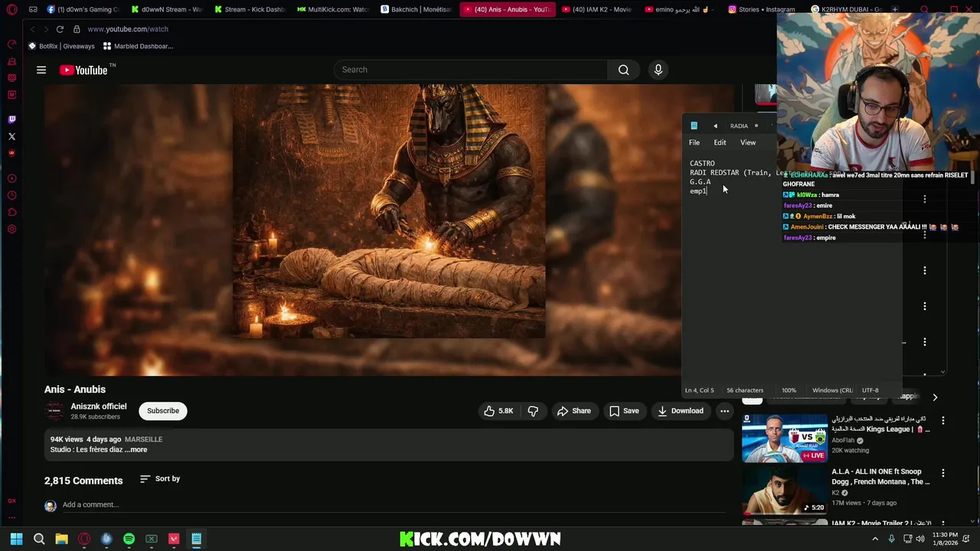Switch to the Bakchich | Monétisation tab
980x551 pixels.
coord(415,10)
